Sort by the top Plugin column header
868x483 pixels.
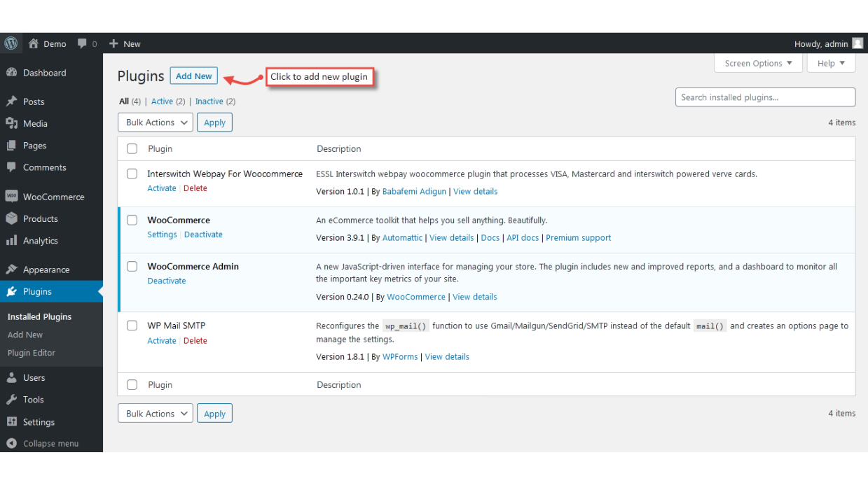[160, 148]
